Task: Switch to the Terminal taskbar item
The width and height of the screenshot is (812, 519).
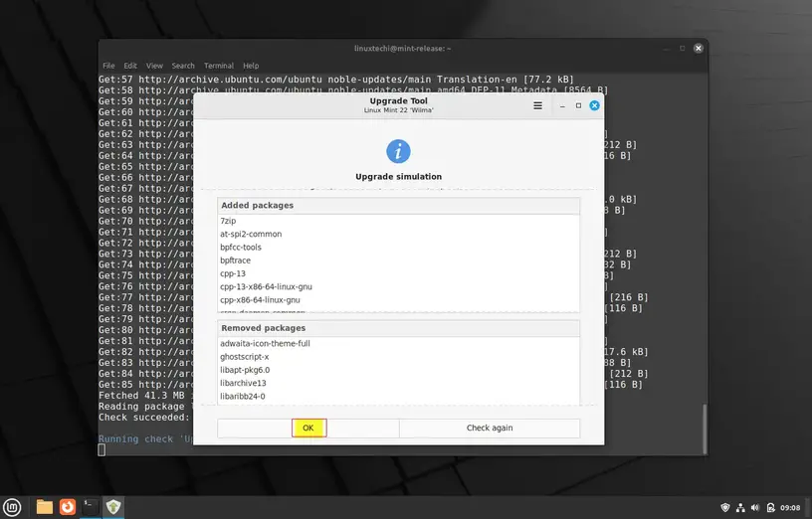Action: pos(91,507)
